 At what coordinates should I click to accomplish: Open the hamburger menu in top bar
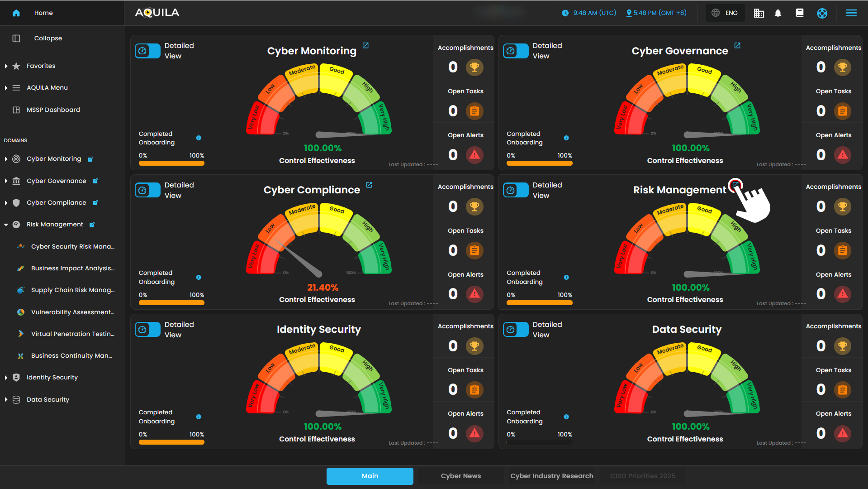pyautogui.click(x=851, y=13)
